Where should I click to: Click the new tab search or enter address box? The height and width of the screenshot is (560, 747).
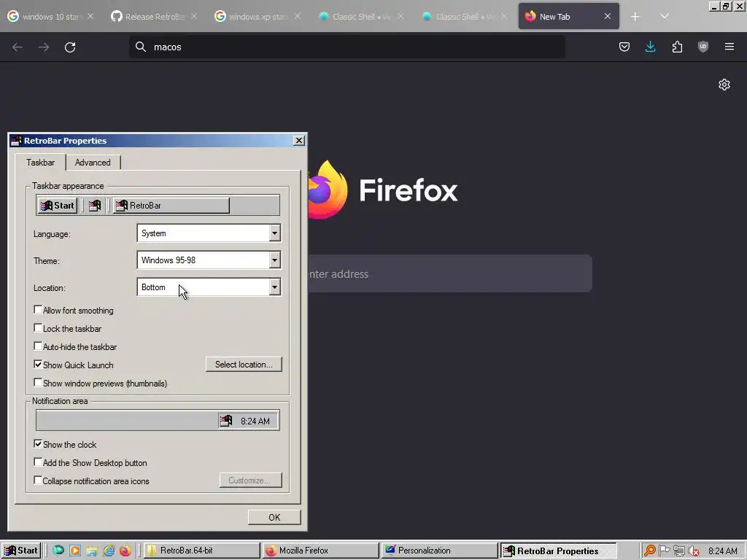pyautogui.click(x=449, y=274)
